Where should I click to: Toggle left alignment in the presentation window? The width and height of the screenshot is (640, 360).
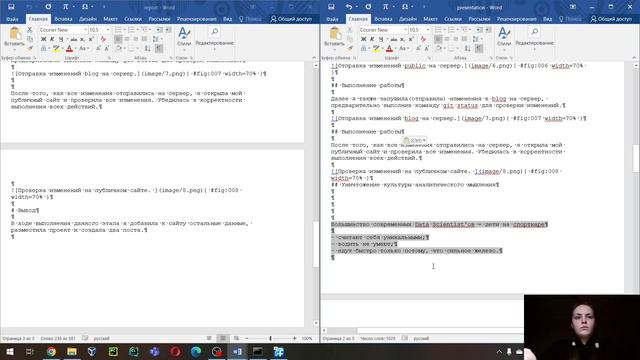(x=438, y=39)
